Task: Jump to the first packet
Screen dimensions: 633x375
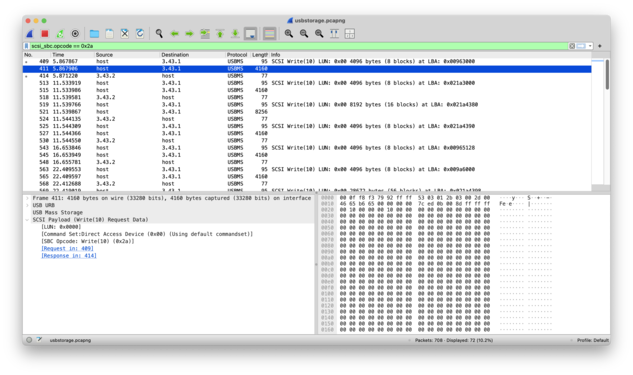Action: click(220, 34)
